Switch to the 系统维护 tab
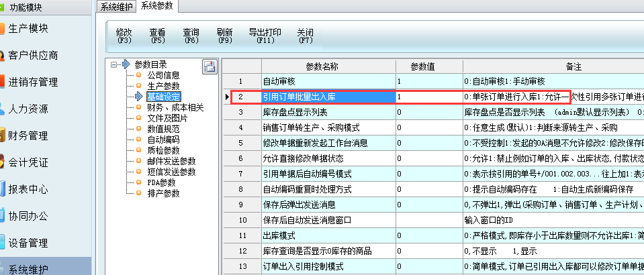Screen dimensions: 644x275 coord(117,5)
